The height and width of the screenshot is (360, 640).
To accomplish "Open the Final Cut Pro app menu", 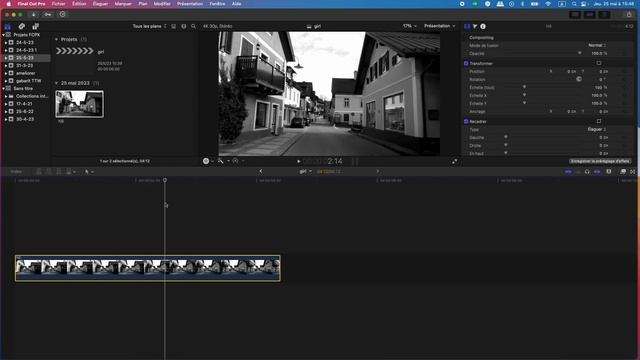I will (31, 4).
